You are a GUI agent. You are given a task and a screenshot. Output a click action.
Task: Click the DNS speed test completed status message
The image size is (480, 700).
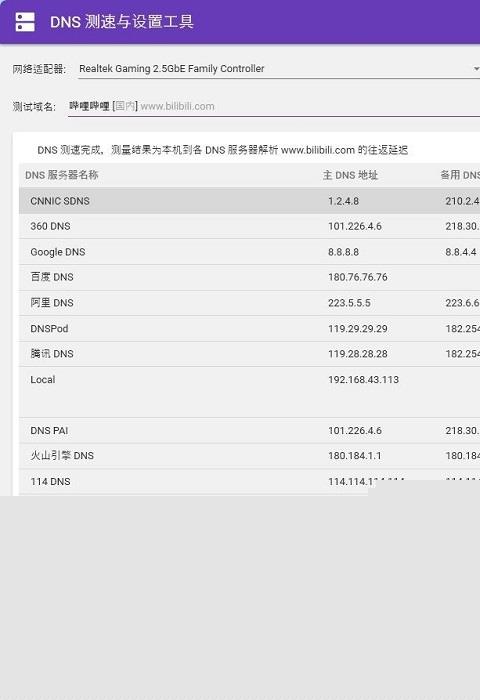pos(222,150)
